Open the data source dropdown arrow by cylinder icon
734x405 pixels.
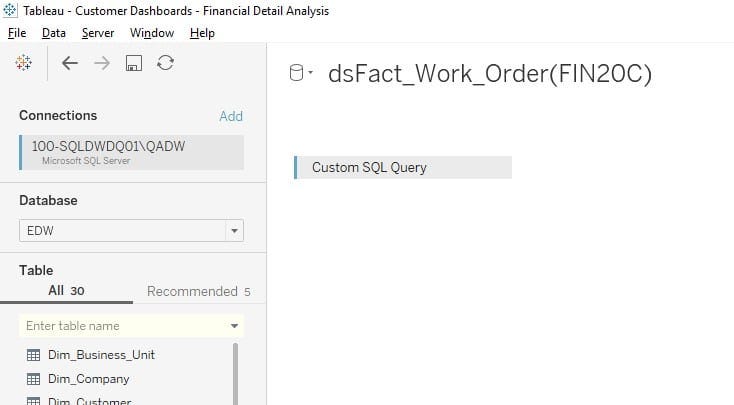310,73
